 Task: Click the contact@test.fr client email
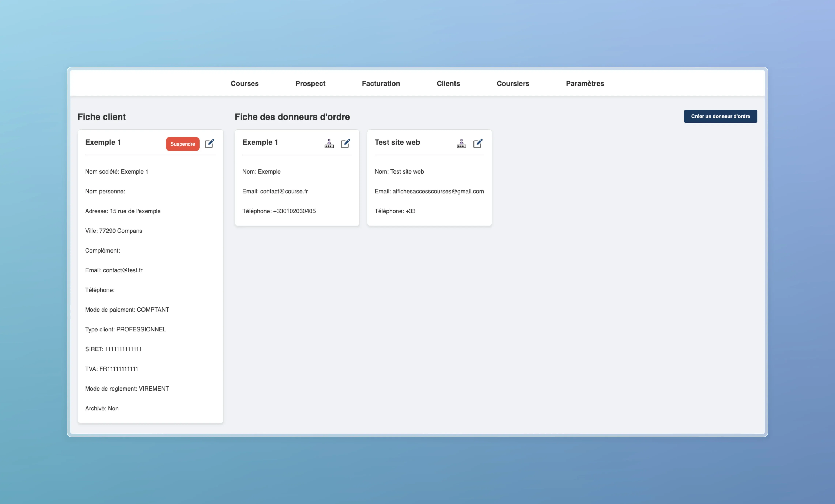coord(122,270)
